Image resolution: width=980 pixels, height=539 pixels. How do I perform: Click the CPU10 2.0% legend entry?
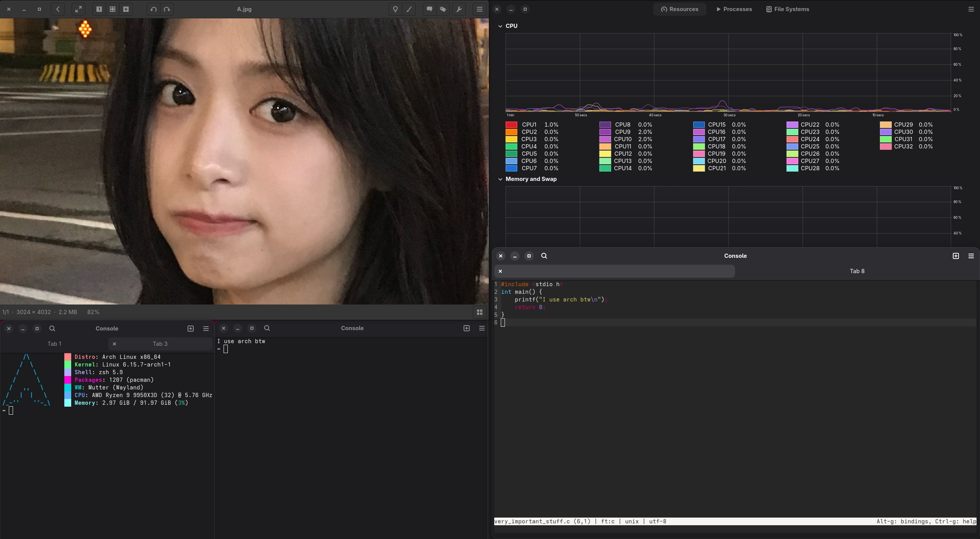[x=626, y=139]
